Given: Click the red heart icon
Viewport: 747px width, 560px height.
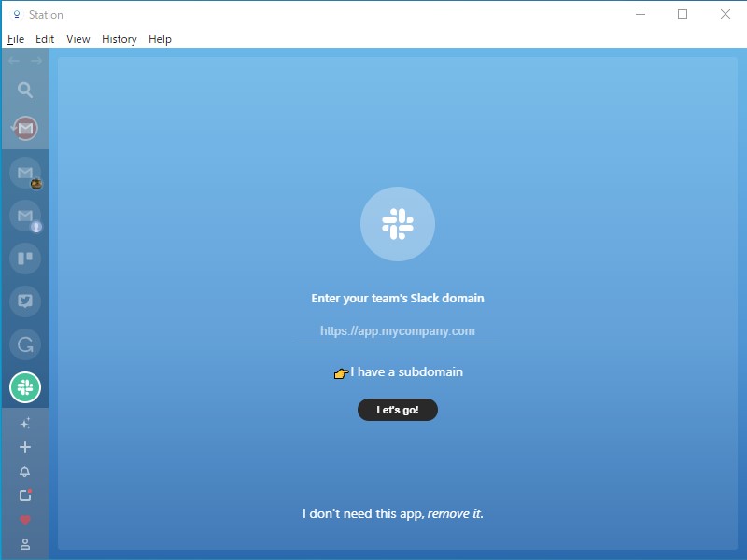Looking at the screenshot, I should tap(25, 520).
